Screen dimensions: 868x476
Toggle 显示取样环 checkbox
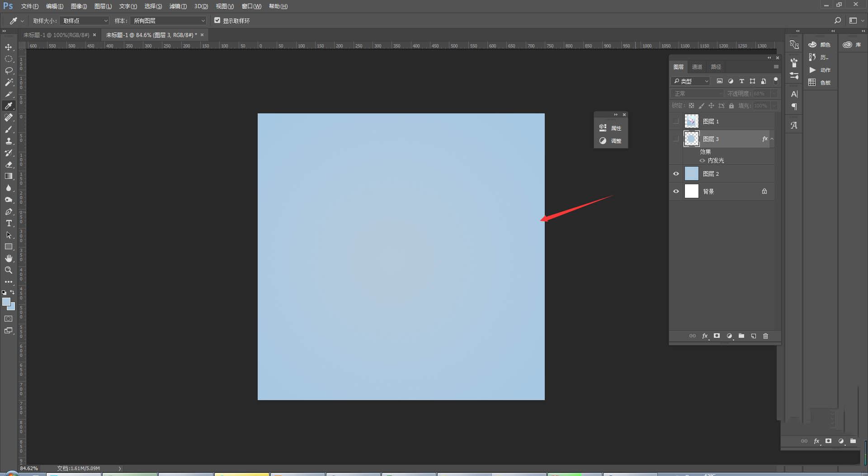(217, 20)
